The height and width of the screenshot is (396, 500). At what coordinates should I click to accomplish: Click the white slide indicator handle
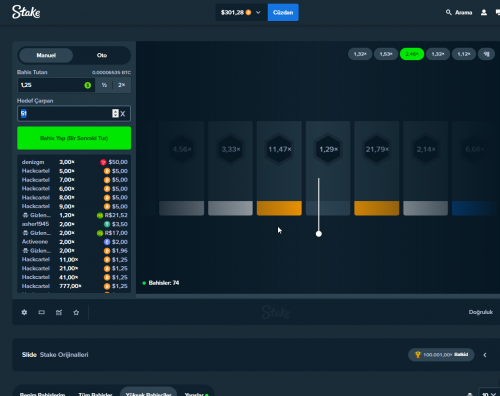tap(319, 234)
